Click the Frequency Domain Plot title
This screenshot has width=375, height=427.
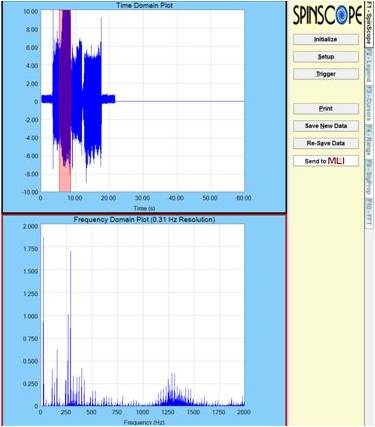(144, 220)
